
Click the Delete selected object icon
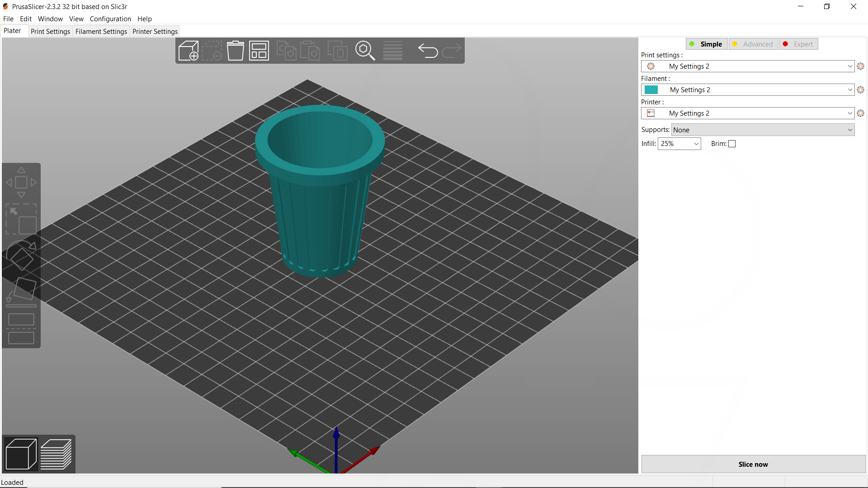pos(212,51)
